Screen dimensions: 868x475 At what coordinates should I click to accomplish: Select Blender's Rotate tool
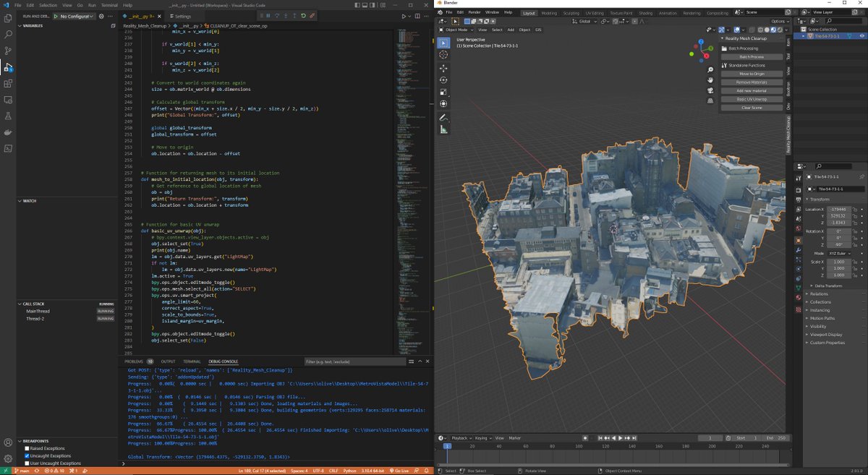pyautogui.click(x=443, y=80)
